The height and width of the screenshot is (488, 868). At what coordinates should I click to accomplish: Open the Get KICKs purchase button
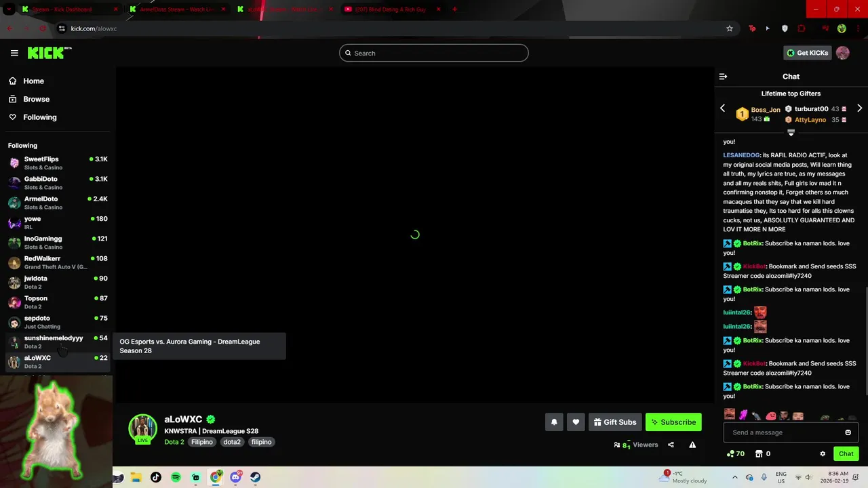(807, 53)
